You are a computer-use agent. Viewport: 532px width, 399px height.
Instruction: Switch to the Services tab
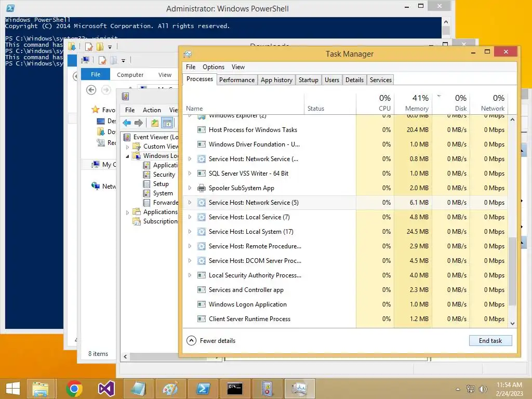[381, 79]
